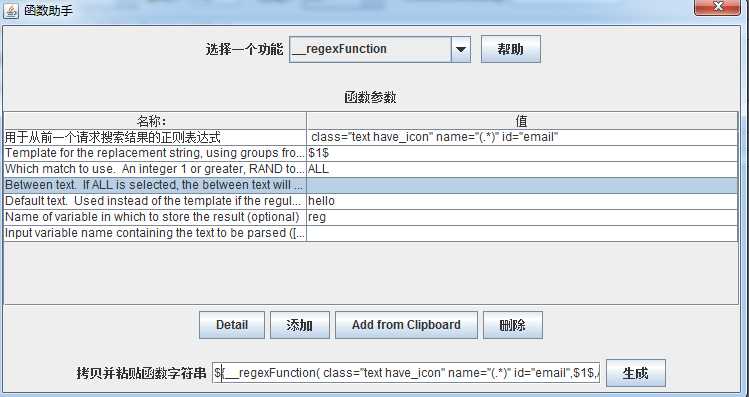Click the 删除 button to delete a row
This screenshot has width=749, height=397.
point(513,325)
